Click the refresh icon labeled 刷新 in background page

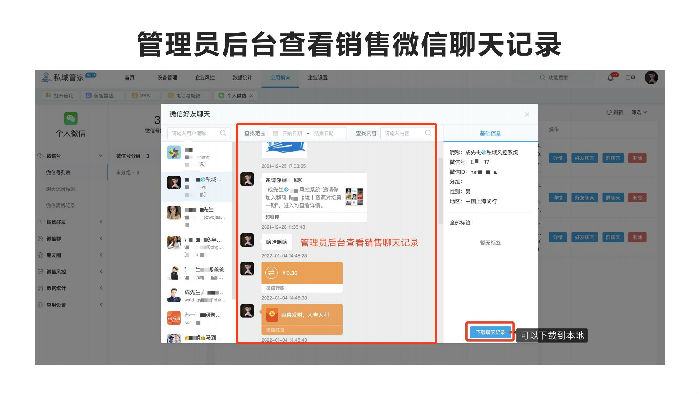[609, 113]
